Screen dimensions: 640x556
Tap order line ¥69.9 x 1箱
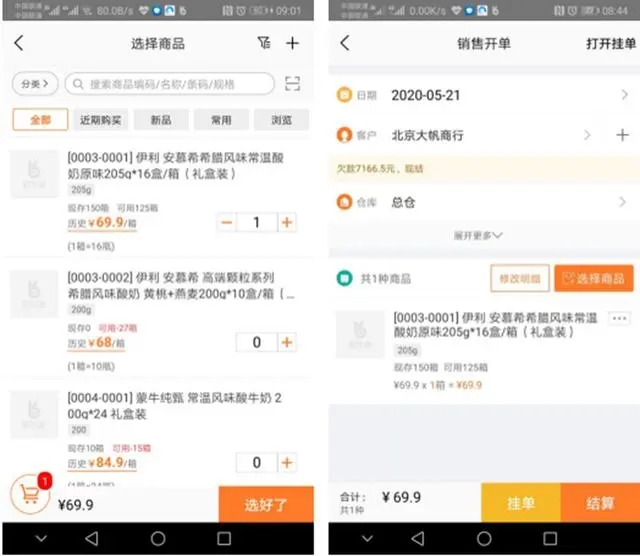(x=438, y=385)
